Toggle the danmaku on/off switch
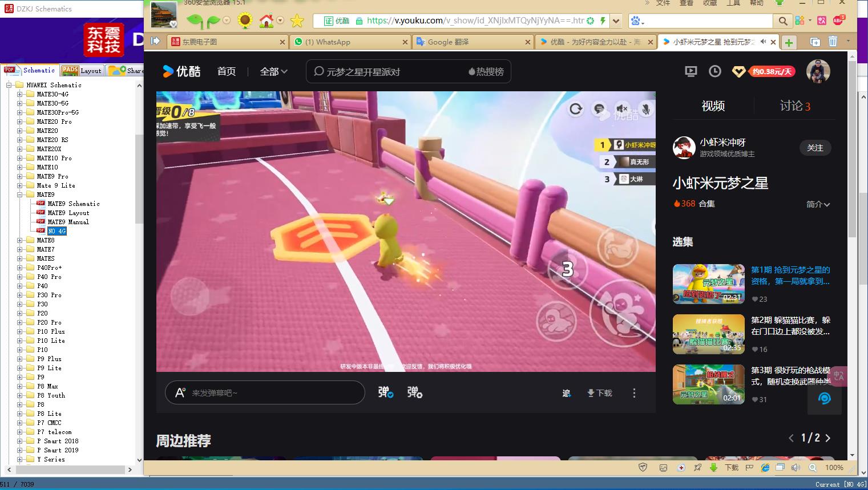This screenshot has height=490, width=868. (385, 392)
